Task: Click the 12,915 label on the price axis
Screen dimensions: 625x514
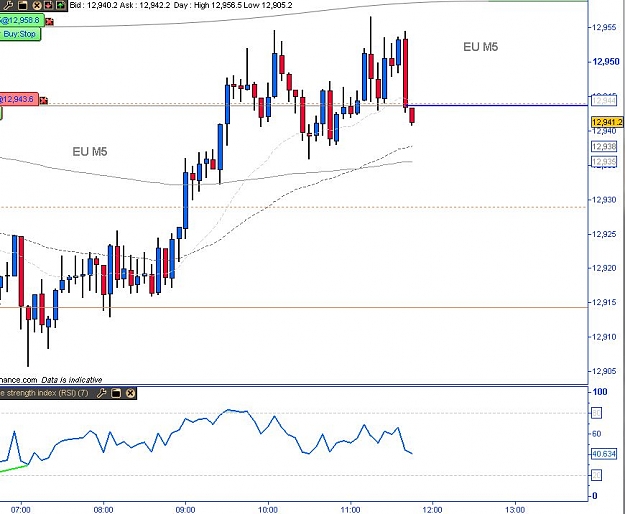Action: [x=604, y=302]
